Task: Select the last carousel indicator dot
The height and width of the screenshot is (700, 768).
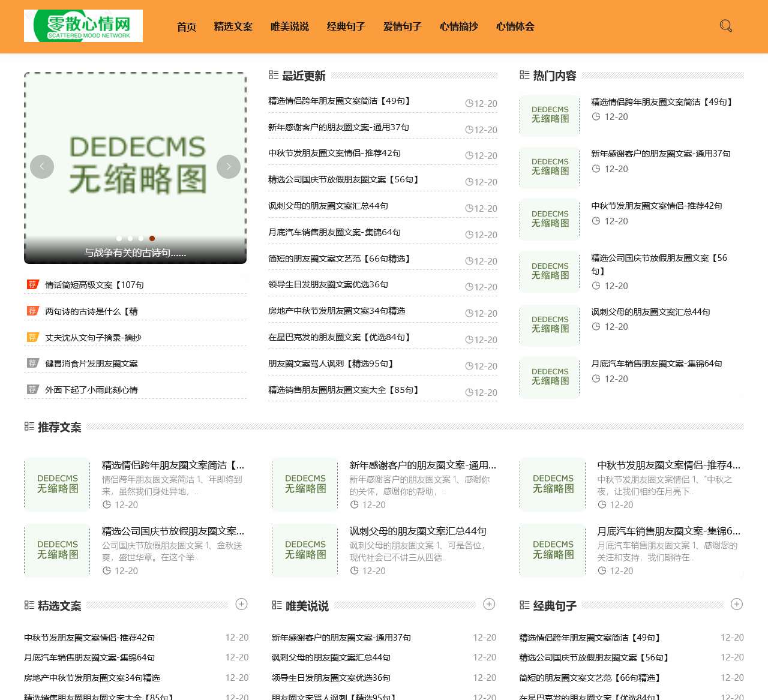Action: coord(152,238)
